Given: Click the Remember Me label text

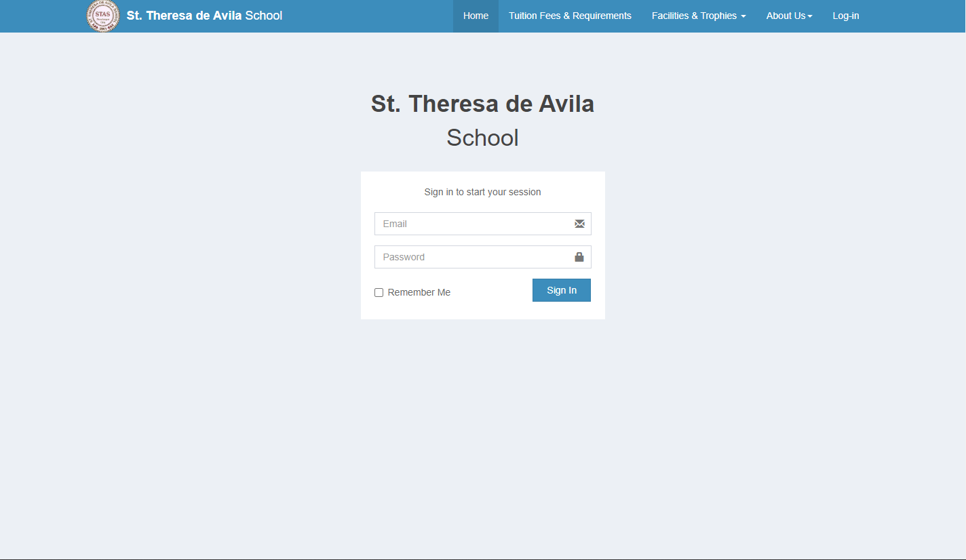Looking at the screenshot, I should click(419, 293).
